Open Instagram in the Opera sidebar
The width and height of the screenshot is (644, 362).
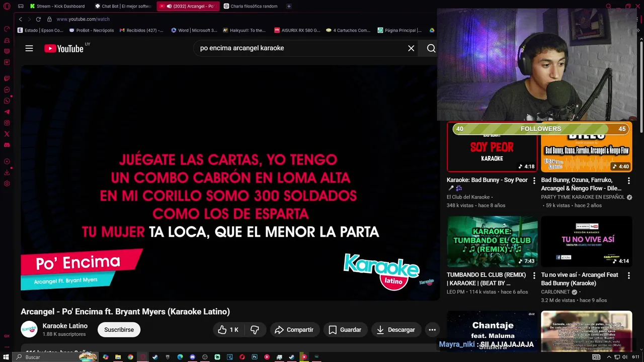tap(7, 123)
